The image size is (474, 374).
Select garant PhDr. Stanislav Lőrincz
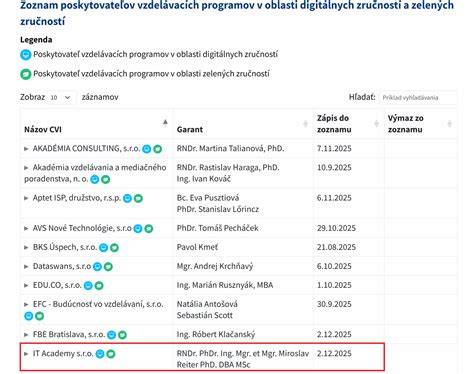[218, 209]
